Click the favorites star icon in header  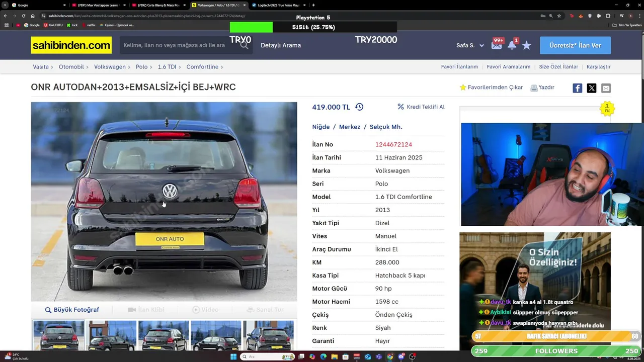coord(526,45)
